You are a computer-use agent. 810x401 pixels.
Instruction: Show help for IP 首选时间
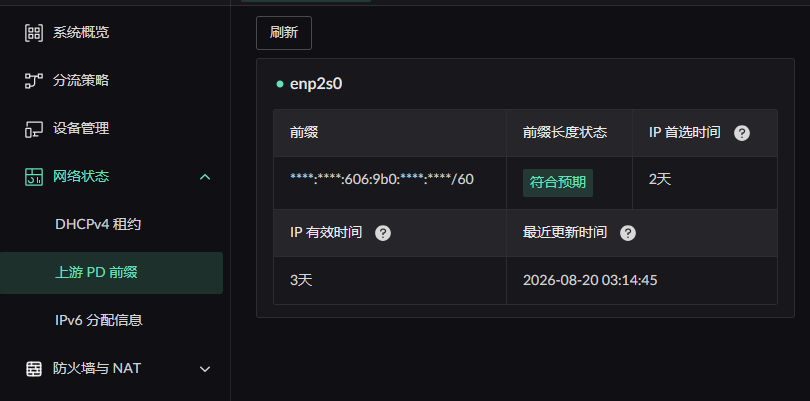pyautogui.click(x=742, y=133)
